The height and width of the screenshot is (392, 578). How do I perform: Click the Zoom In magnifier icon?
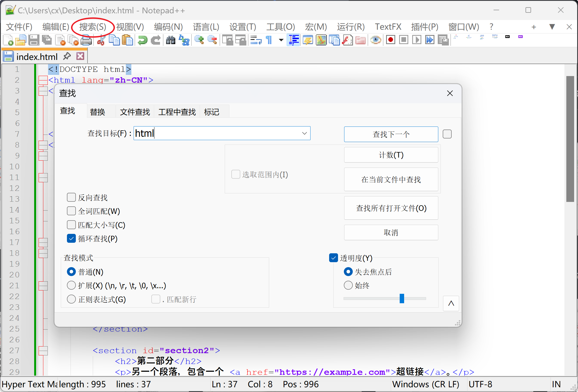pyautogui.click(x=199, y=40)
